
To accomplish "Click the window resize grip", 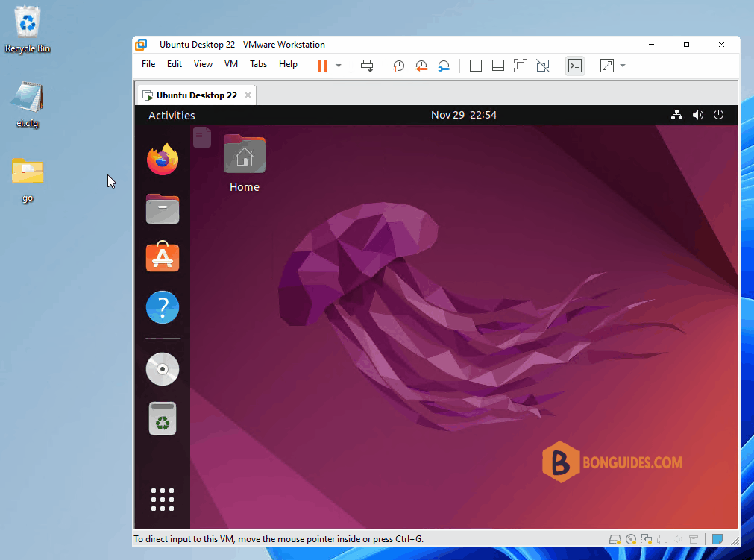I will coord(735,541).
